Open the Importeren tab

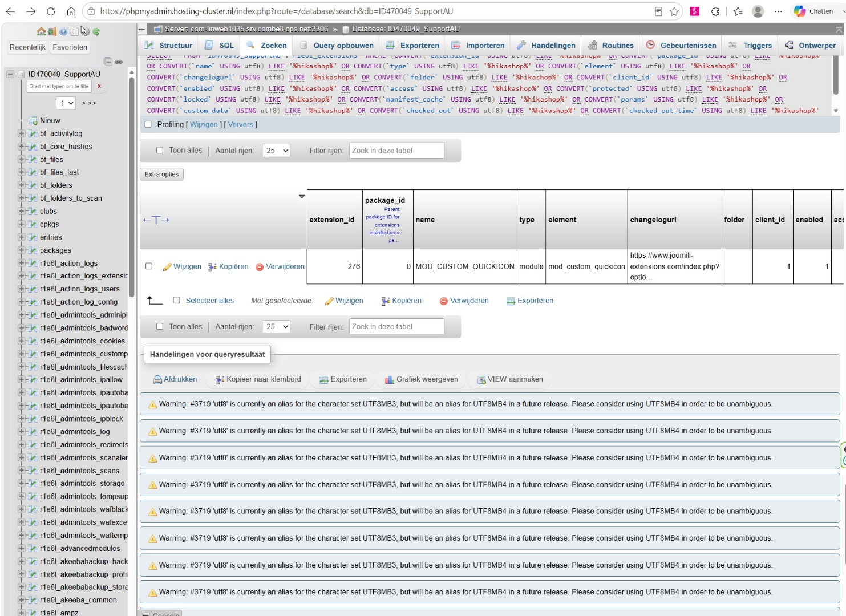point(478,46)
